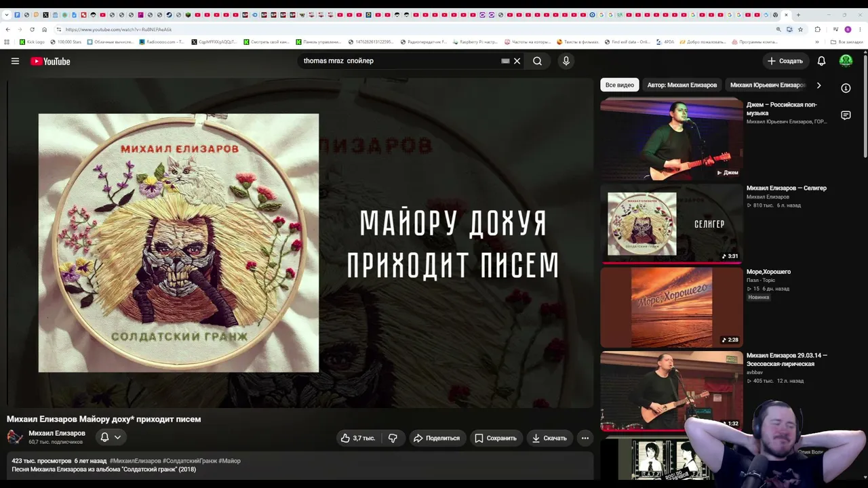Open Море,Хорошего video title

[768, 272]
